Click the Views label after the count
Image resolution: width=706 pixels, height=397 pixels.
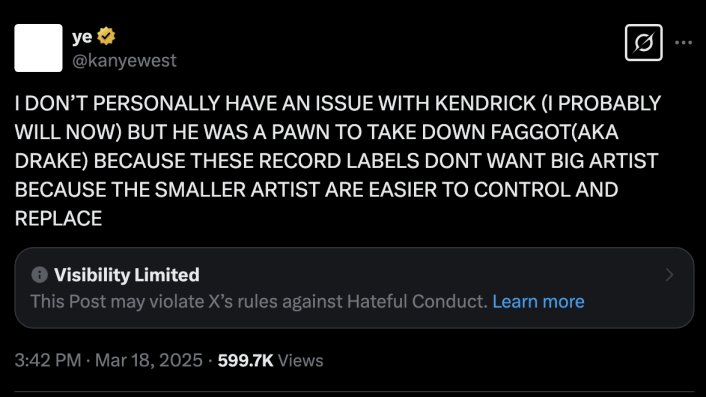click(301, 361)
